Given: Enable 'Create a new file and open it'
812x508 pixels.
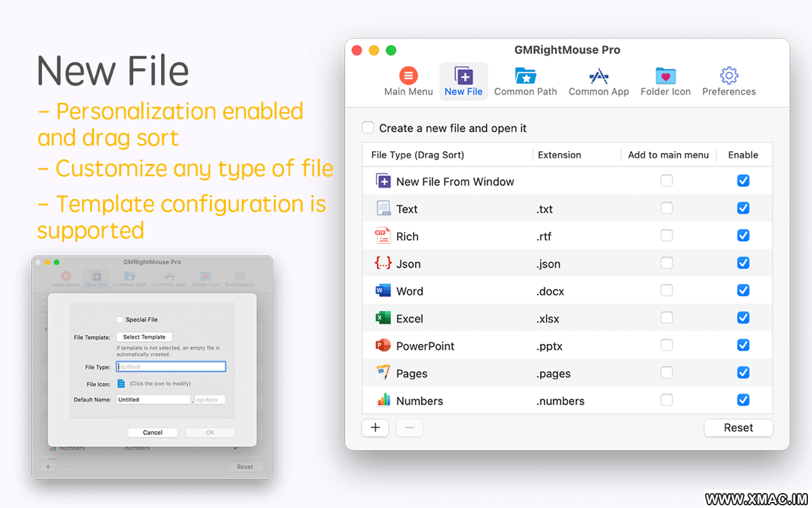Looking at the screenshot, I should (x=368, y=128).
